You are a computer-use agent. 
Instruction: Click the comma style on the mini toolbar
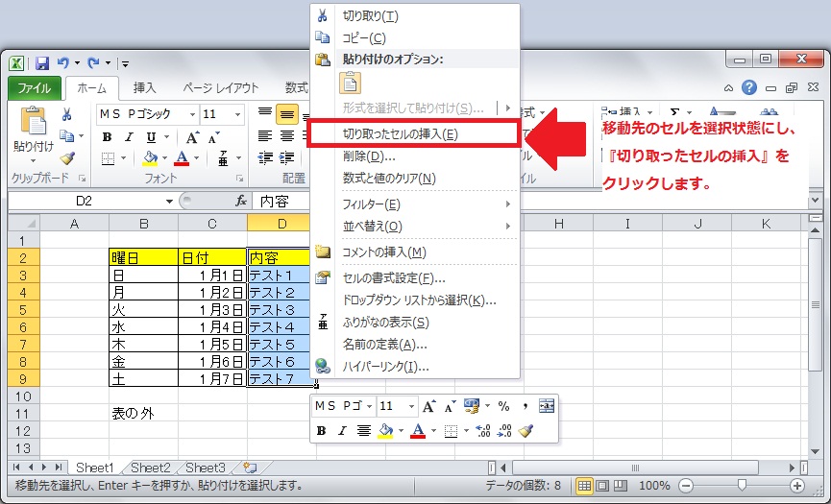click(525, 406)
